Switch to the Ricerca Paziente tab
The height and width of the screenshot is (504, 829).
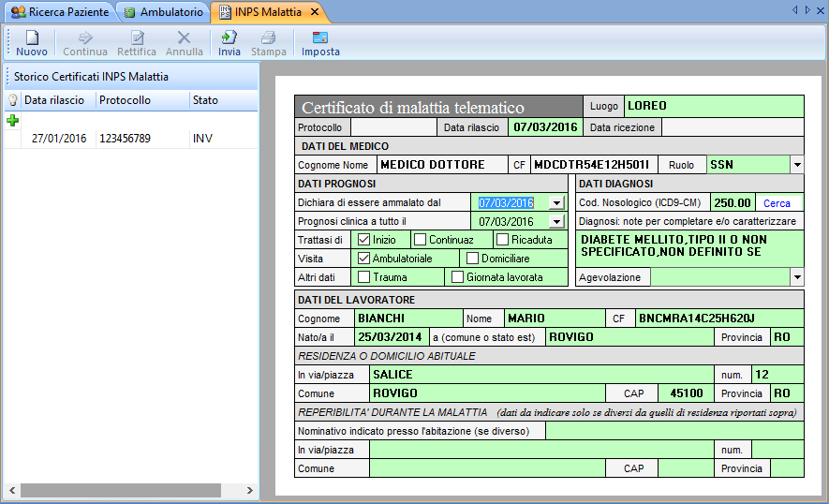[x=59, y=12]
